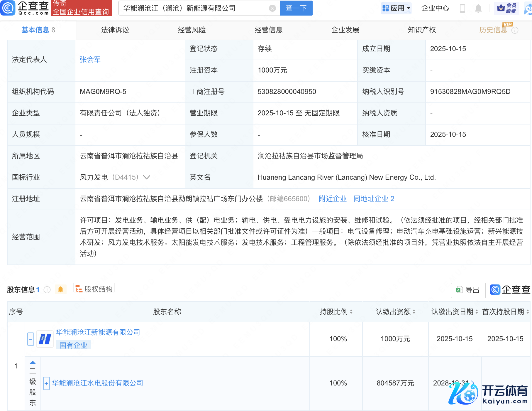Expand the 风力发电 industry chevron
Viewport: 532px width, 411px height.
coord(146,177)
